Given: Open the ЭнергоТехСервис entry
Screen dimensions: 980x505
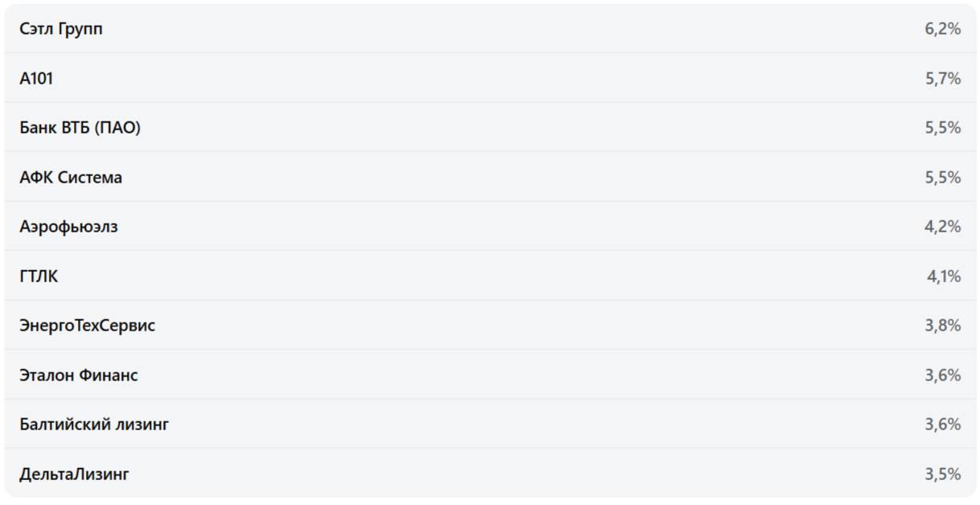Looking at the screenshot, I should coord(87,326).
